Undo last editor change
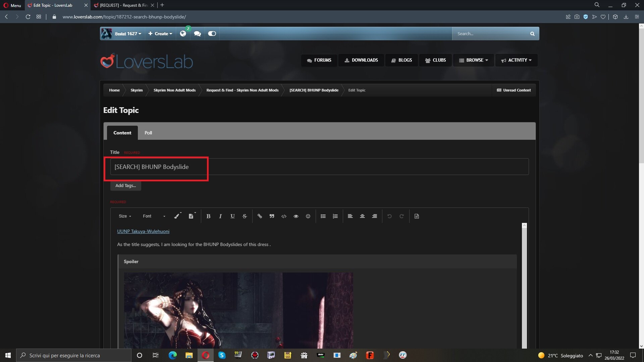 [389, 216]
